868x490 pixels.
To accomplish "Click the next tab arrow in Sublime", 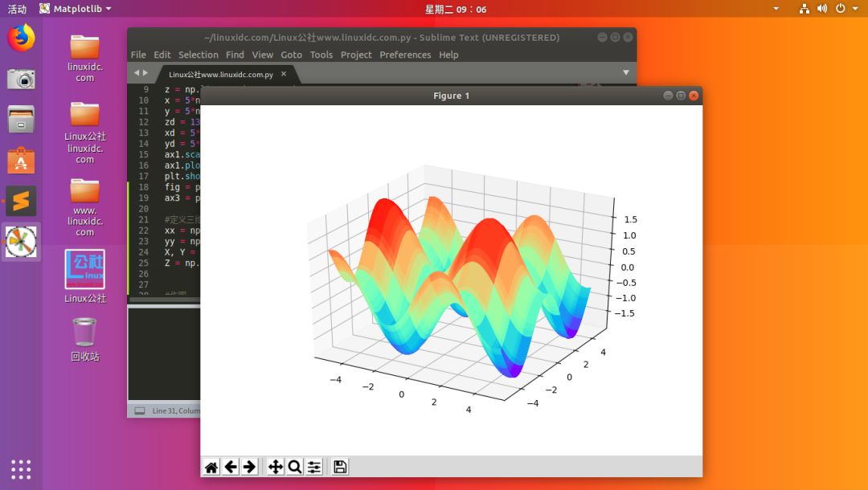I will tap(145, 72).
